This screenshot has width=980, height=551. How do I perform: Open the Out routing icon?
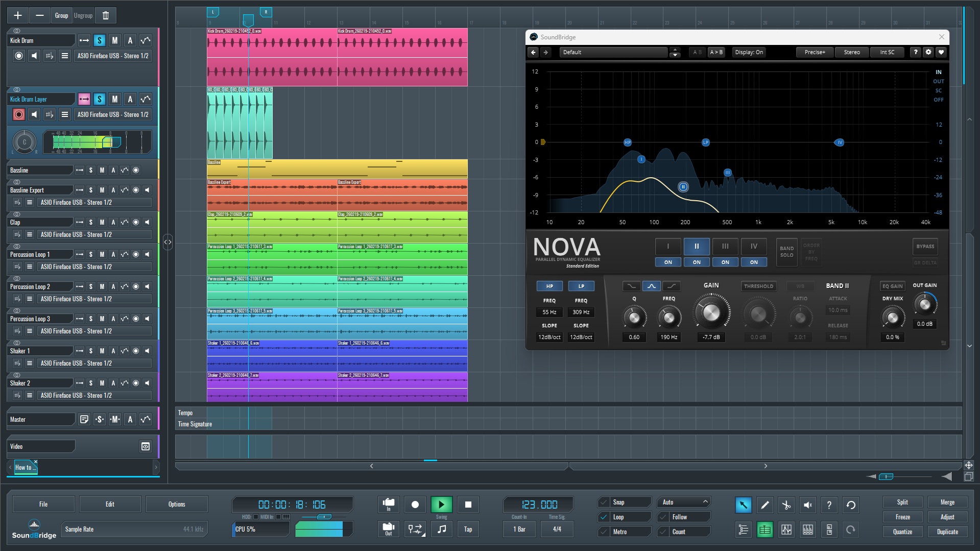coord(389,529)
